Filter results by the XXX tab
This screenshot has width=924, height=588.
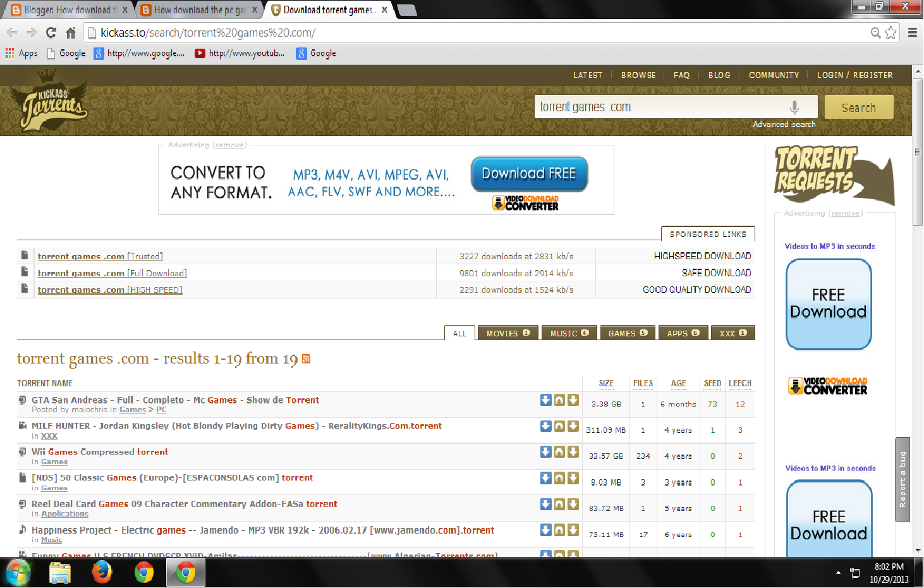(x=733, y=333)
